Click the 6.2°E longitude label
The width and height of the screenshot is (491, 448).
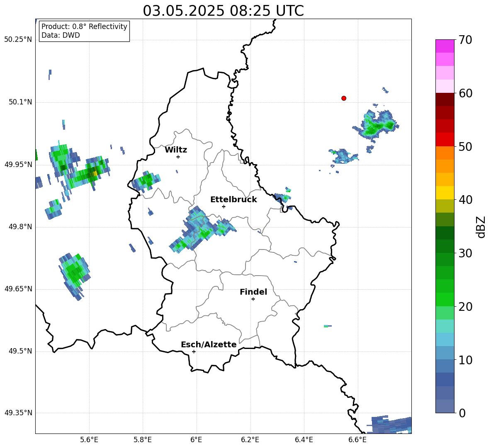point(250,440)
